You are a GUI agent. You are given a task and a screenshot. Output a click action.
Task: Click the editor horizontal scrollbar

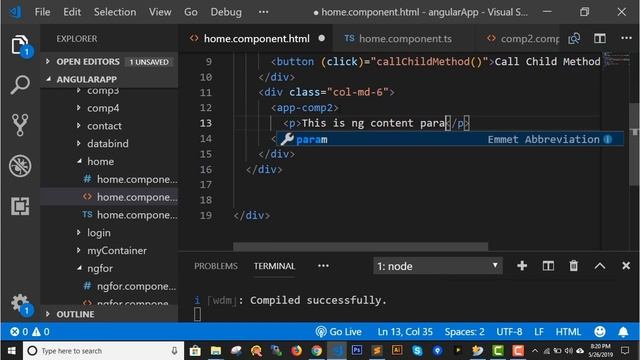[360, 247]
